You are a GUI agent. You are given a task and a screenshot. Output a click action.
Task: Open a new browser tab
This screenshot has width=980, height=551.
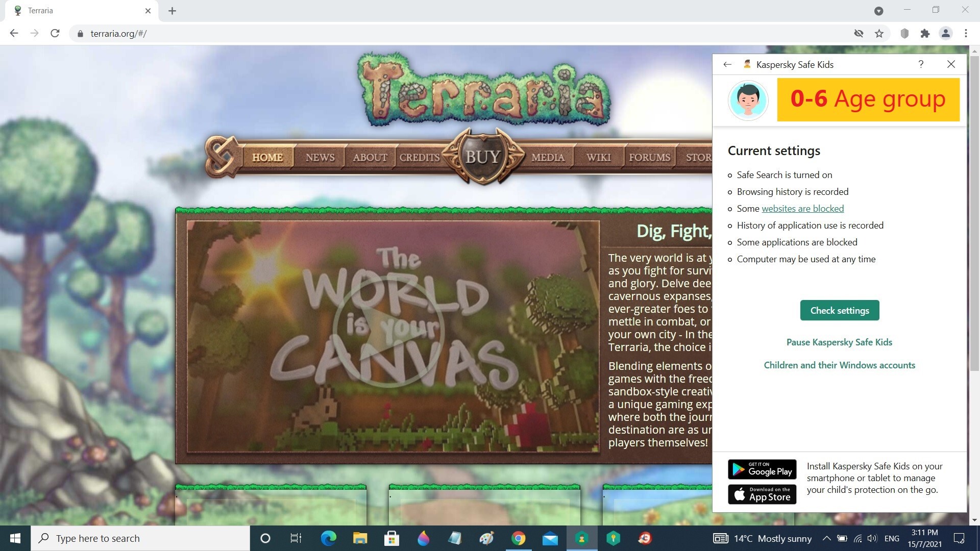pos(172,11)
